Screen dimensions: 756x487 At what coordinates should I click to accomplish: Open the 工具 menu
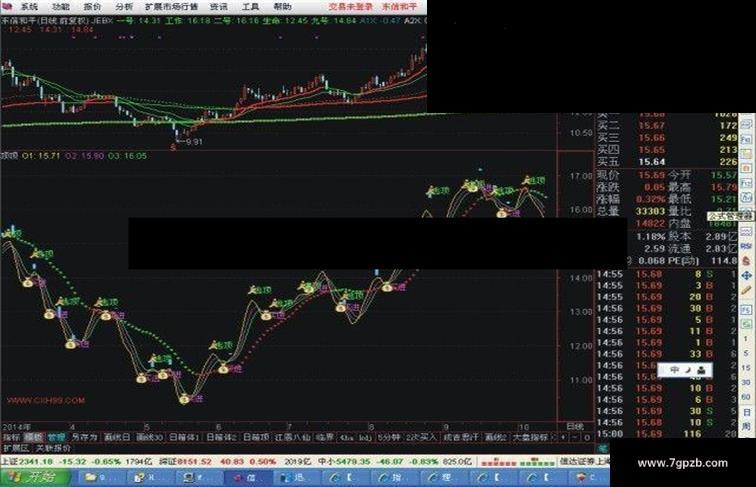coord(250,7)
